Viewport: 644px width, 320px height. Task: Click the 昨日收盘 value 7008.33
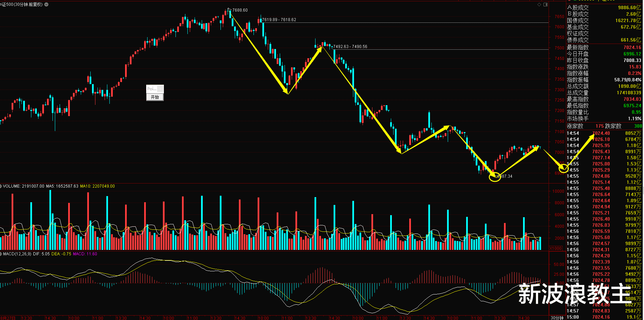click(632, 60)
